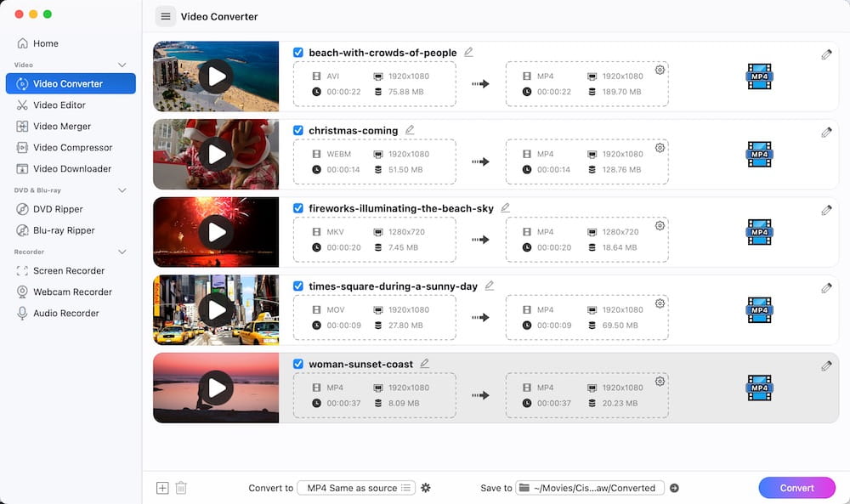Viewport: 850px width, 504px height.
Task: Edit fireworks video using far-right pencil icon
Action: coord(826,210)
